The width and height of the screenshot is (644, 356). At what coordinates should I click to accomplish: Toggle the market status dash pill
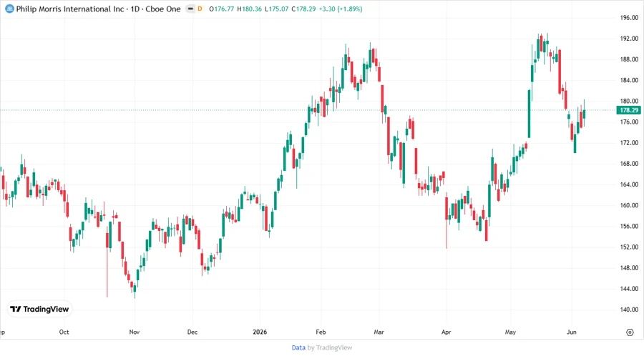(190, 9)
